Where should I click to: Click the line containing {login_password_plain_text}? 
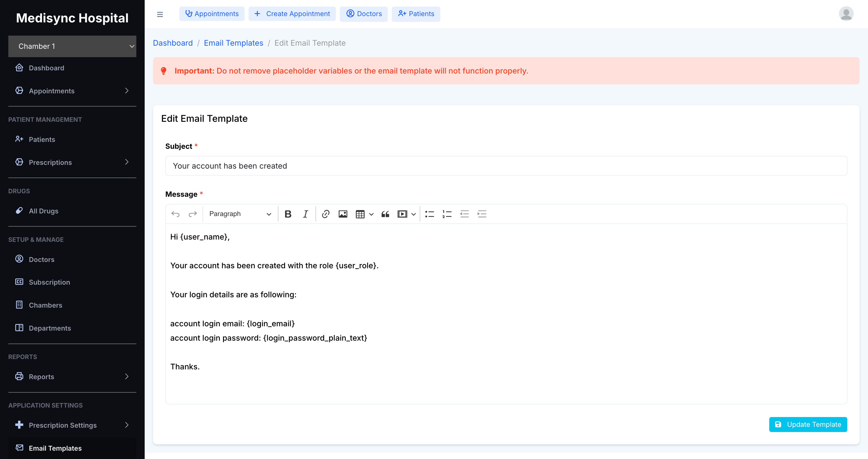(269, 338)
